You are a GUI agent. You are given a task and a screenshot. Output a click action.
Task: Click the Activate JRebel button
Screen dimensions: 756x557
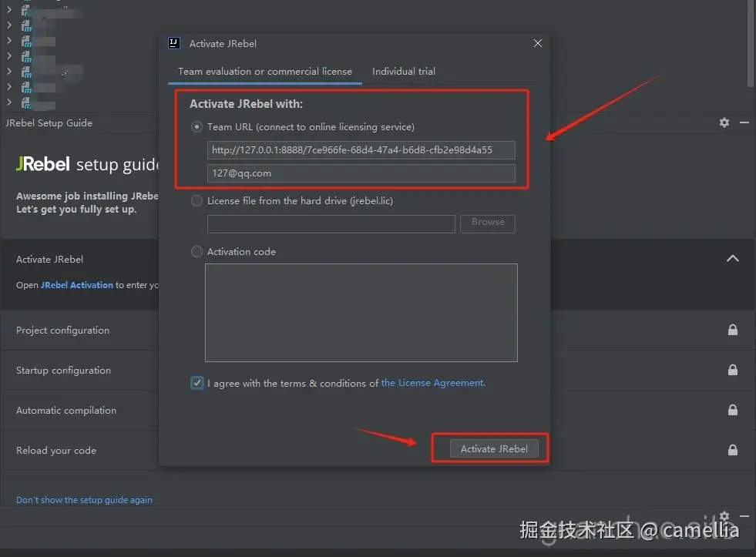tap(494, 448)
